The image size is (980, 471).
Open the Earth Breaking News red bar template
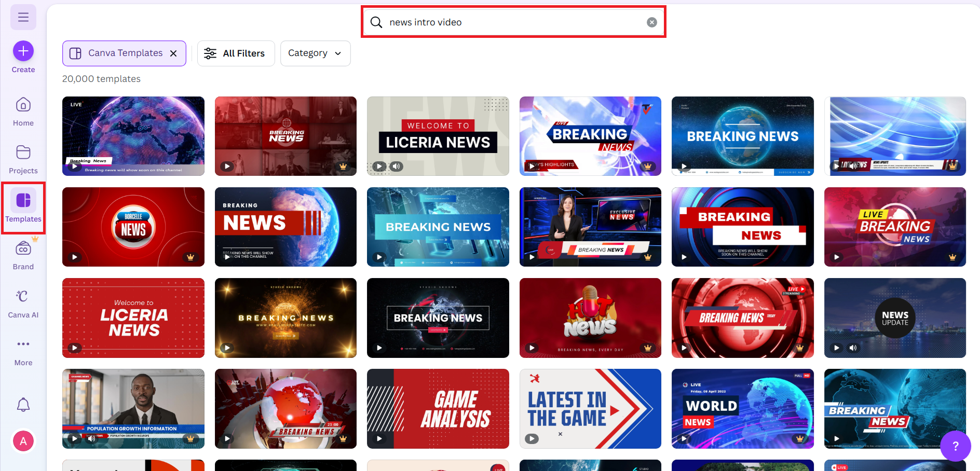[285, 227]
